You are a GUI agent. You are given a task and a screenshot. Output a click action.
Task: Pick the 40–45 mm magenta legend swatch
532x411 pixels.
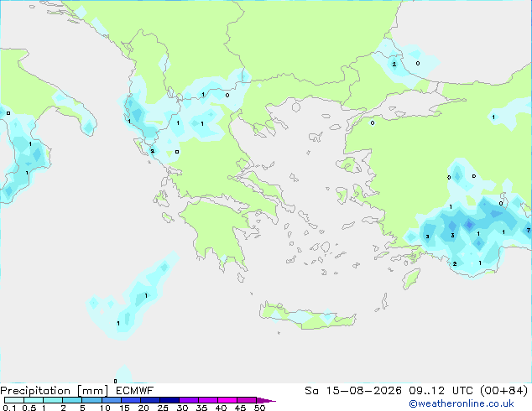tap(227, 400)
